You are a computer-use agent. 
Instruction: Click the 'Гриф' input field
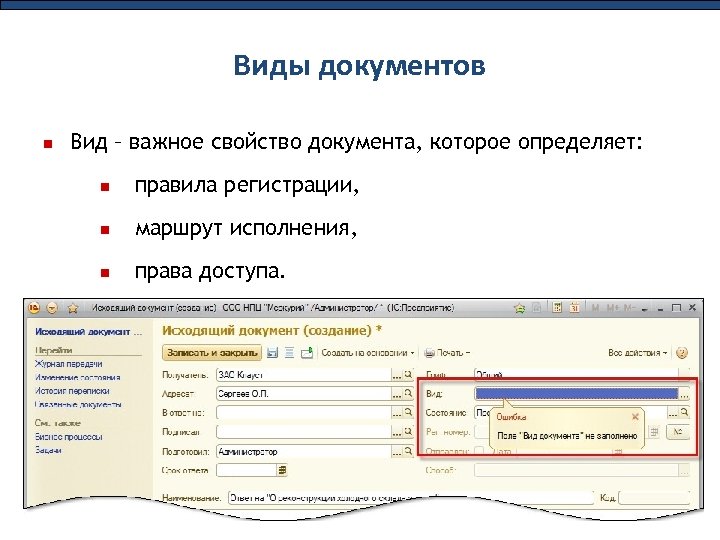click(576, 375)
